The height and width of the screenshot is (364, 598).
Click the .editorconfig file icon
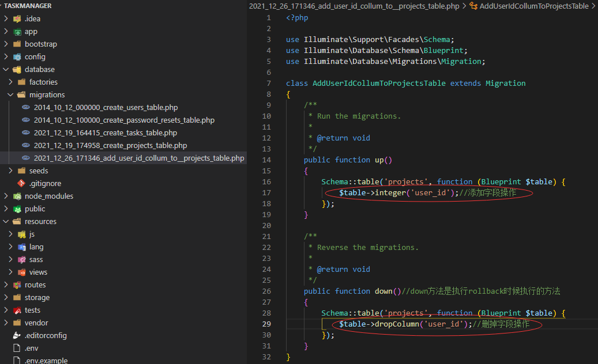click(17, 335)
